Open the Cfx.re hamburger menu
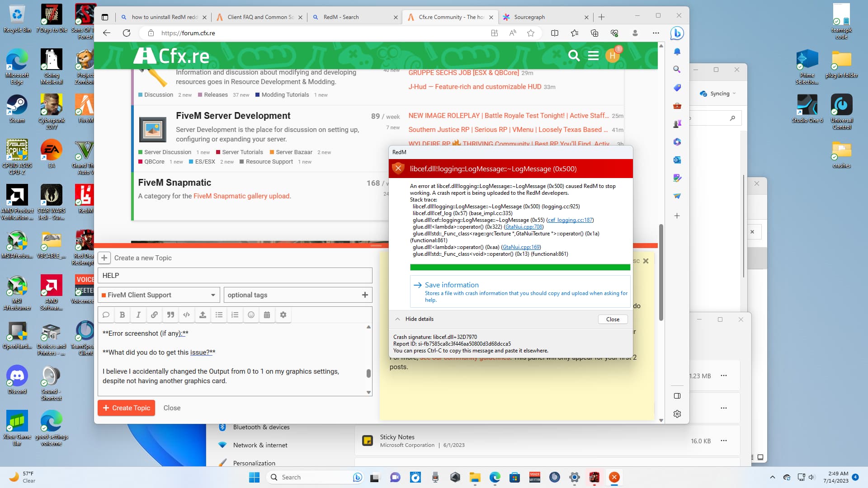Image resolution: width=868 pixels, height=488 pixels. pyautogui.click(x=593, y=56)
